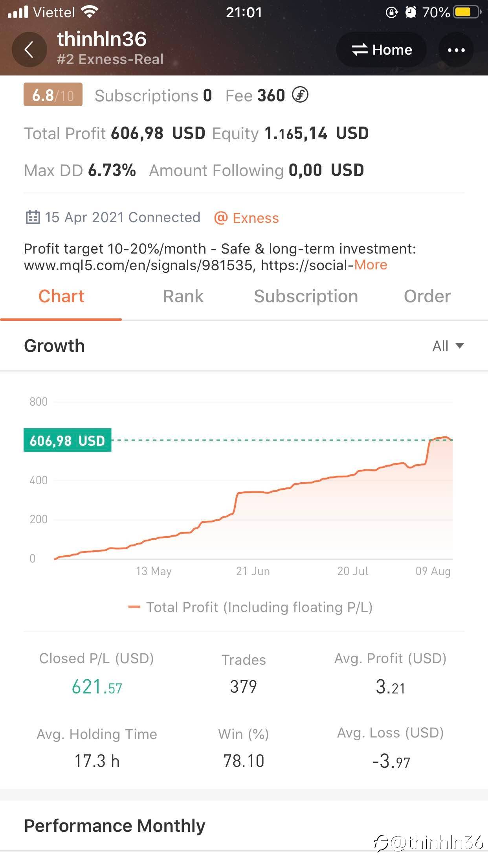This screenshot has height=868, width=488.
Task: Tap the Closed P/L value 621.57
Action: point(97,687)
